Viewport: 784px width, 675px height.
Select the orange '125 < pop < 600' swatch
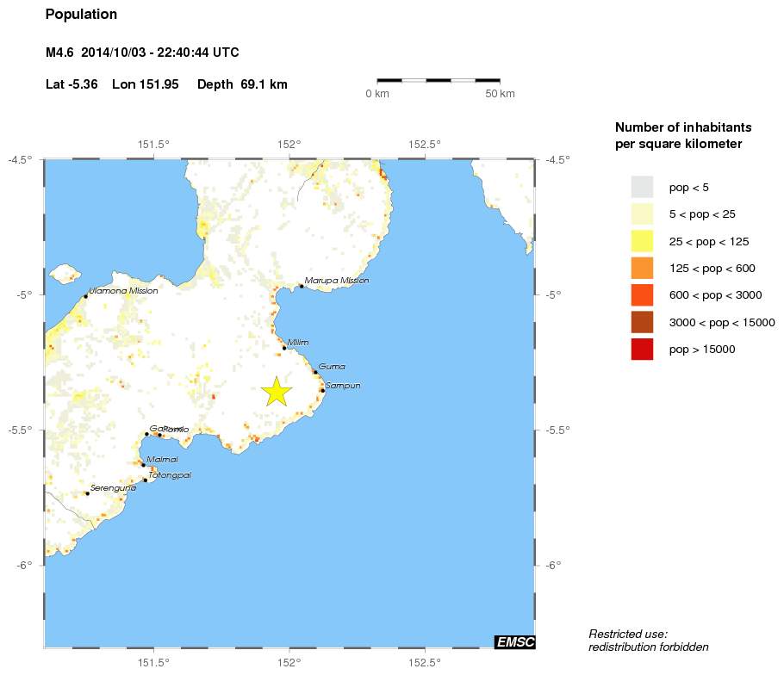tap(642, 268)
